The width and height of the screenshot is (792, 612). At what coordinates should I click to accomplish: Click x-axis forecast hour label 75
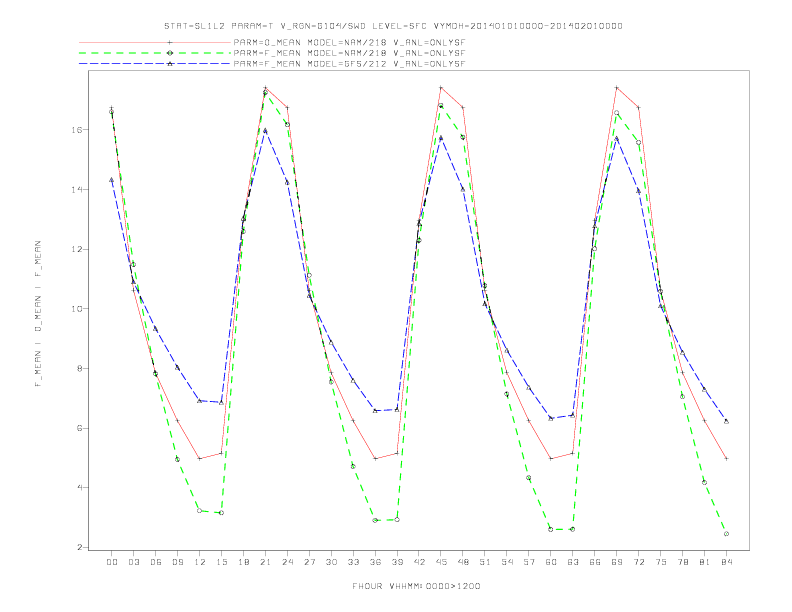(x=661, y=562)
